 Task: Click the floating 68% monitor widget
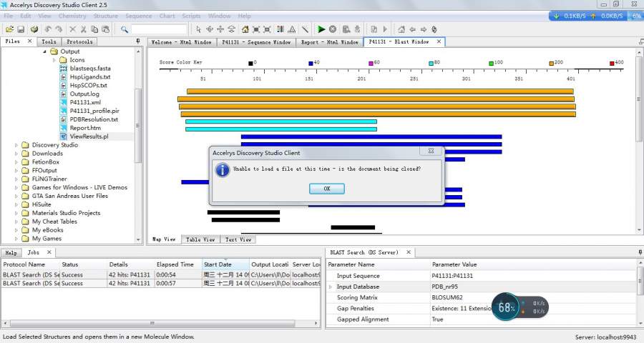click(x=520, y=307)
